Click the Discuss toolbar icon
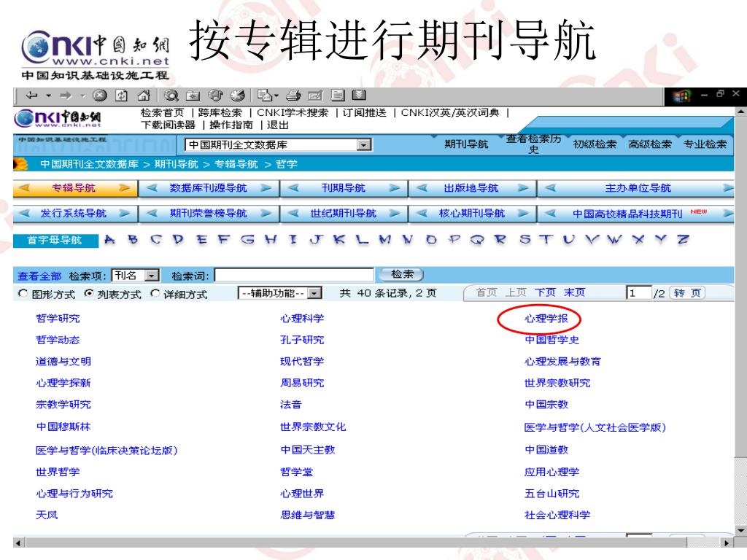This screenshot has width=747, height=560. (337, 96)
